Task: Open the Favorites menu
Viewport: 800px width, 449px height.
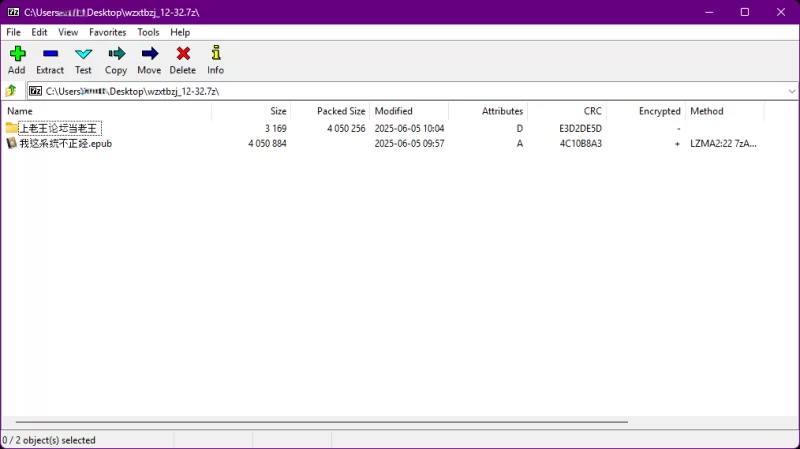Action: (107, 32)
